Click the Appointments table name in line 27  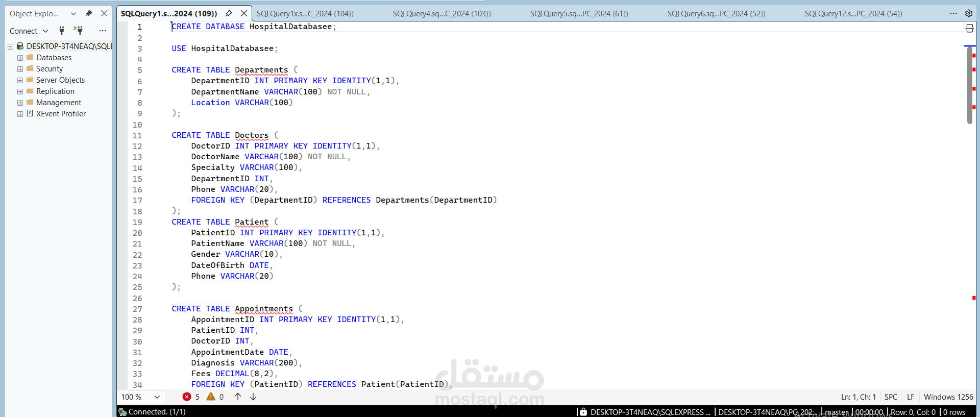tap(264, 309)
